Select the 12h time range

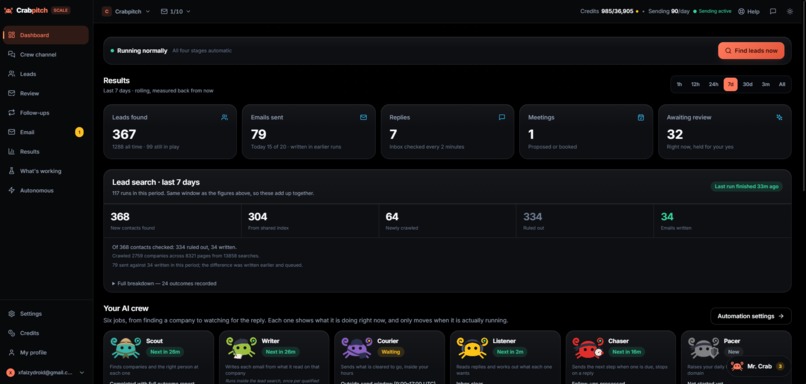coord(695,84)
